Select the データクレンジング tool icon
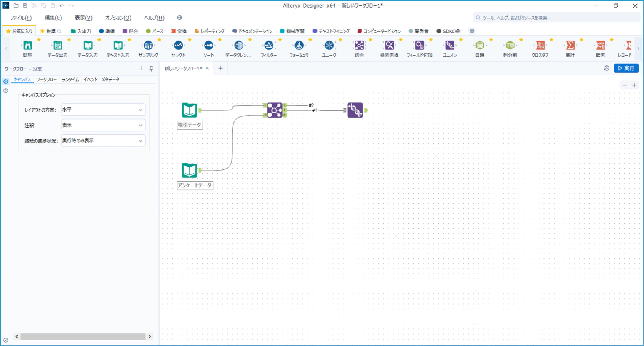Image resolution: width=644 pixels, height=346 pixels. coord(239,46)
